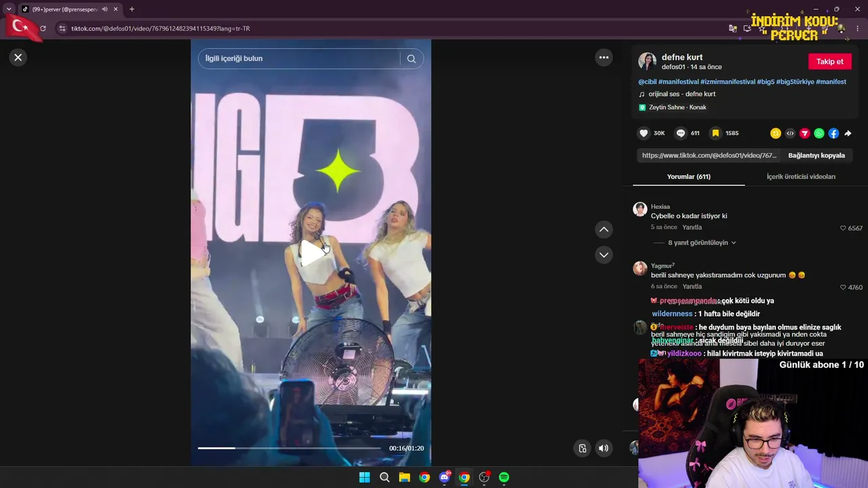
Task: Open Discord from the taskbar
Action: pos(444,477)
